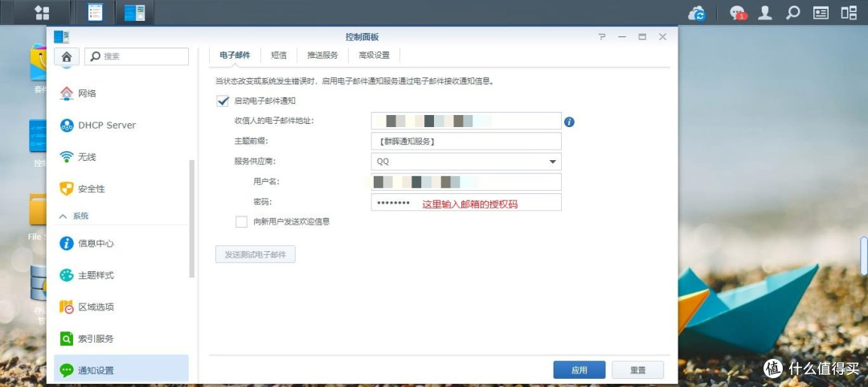Image resolution: width=868 pixels, height=387 pixels.
Task: Open the 无线 wireless icon
Action: [67, 157]
